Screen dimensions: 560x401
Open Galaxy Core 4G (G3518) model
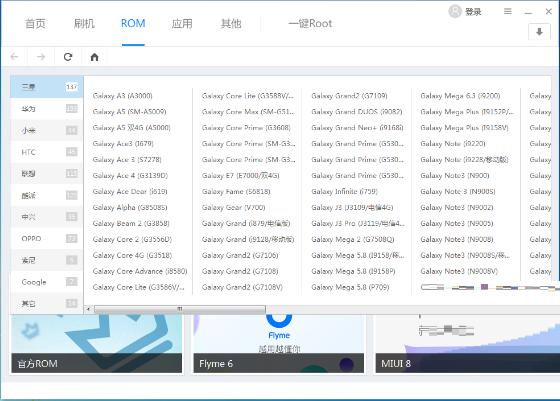click(x=132, y=255)
